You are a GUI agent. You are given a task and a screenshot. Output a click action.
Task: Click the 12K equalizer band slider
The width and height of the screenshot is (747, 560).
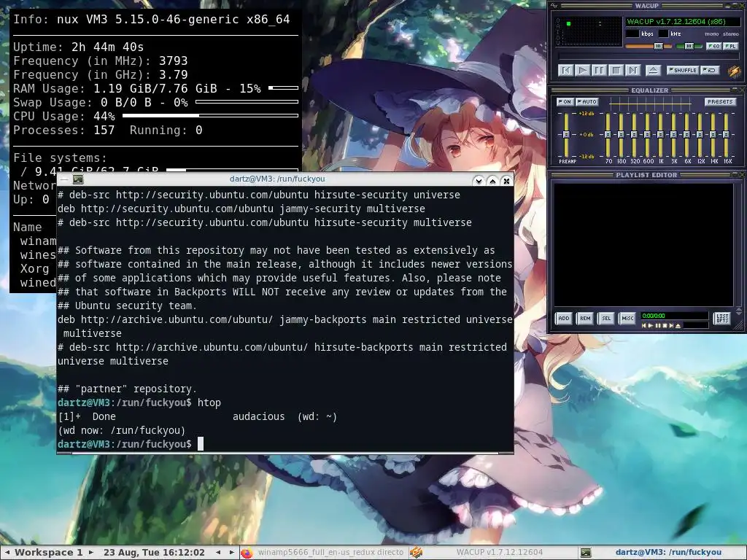[x=700, y=135]
